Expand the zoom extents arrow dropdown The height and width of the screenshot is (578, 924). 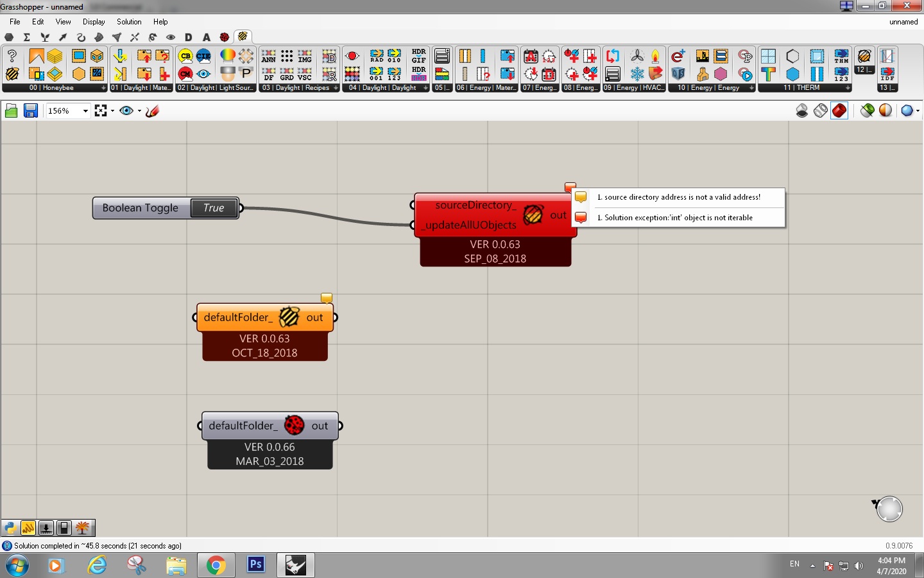[x=113, y=111]
